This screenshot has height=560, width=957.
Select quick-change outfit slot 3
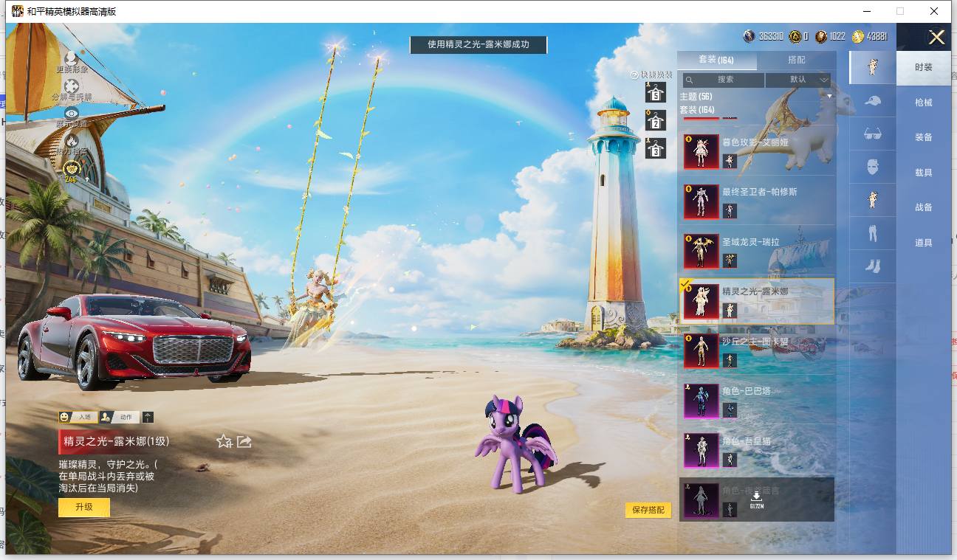[x=656, y=148]
